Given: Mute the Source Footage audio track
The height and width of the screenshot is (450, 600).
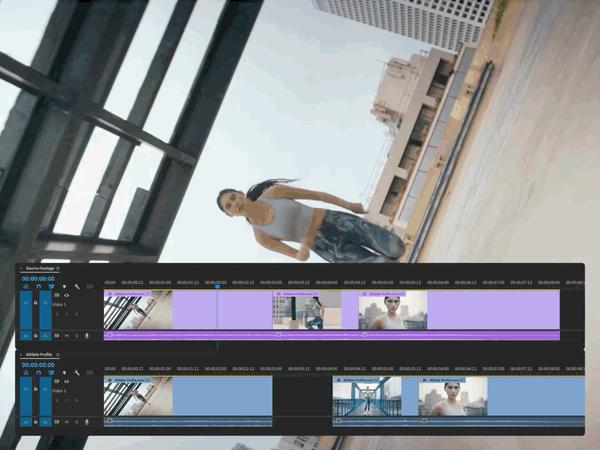Looking at the screenshot, I should [x=67, y=336].
